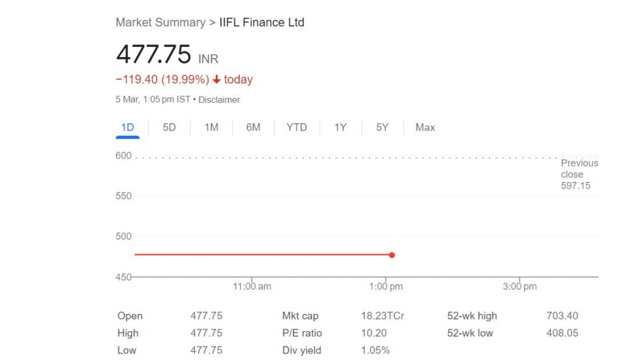Show the 6M chart view
Screen dimensions: 634x364
click(x=253, y=128)
